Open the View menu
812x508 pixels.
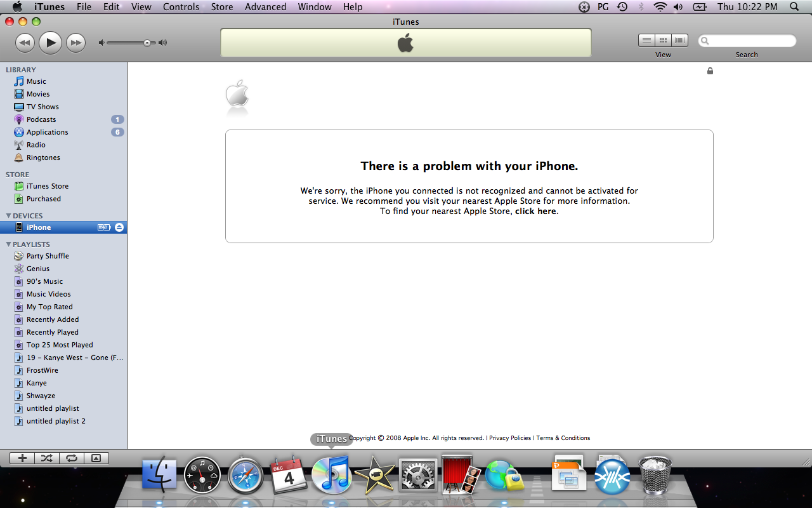[141, 7]
